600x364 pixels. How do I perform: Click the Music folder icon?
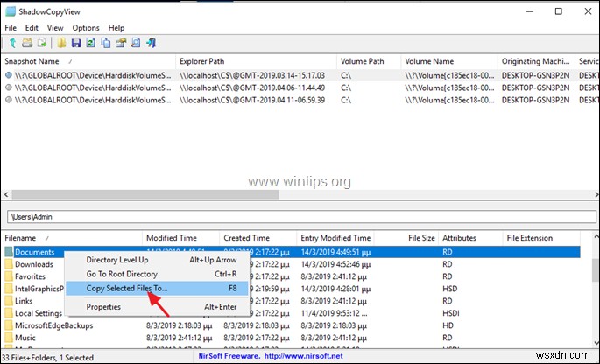click(9, 338)
